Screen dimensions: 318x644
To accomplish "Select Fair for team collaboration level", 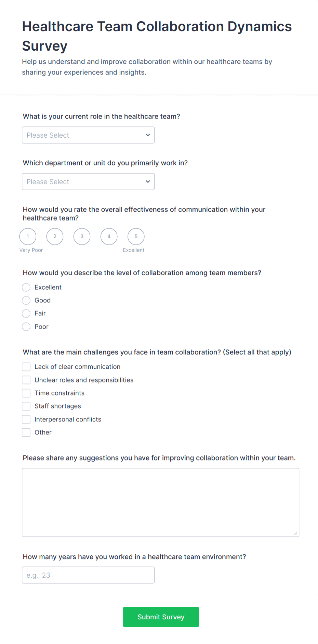I will (26, 313).
